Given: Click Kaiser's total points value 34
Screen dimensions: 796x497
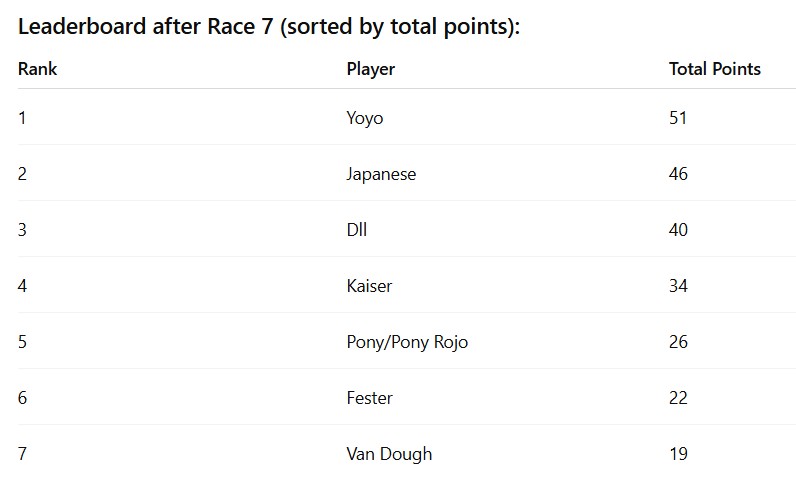Looking at the screenshot, I should [x=678, y=286].
